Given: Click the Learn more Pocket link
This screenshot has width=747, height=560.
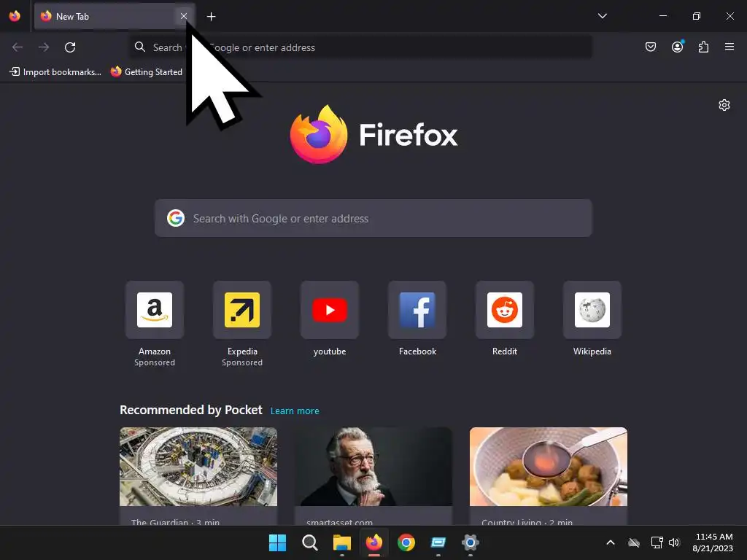Looking at the screenshot, I should 295,411.
